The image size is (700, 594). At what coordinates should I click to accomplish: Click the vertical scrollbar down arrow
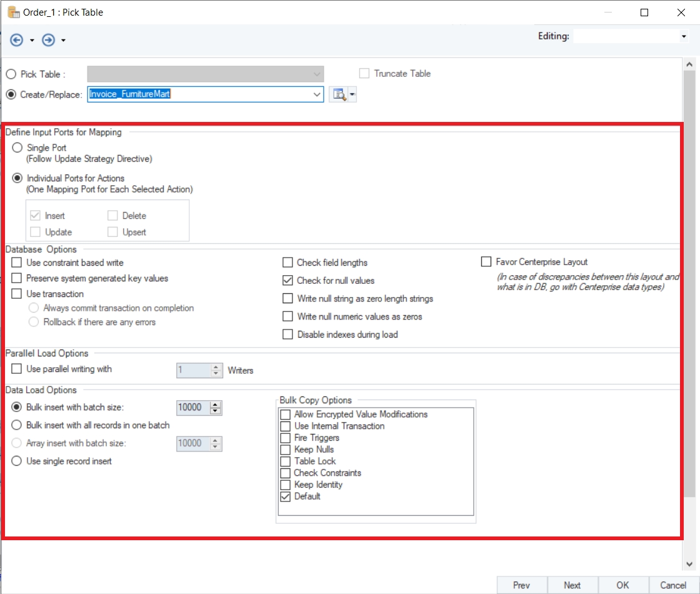[690, 563]
